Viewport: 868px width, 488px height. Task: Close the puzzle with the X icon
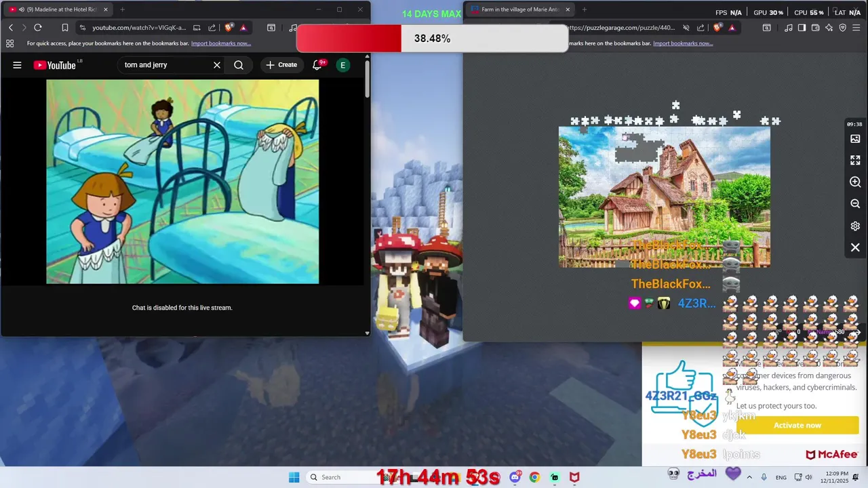coord(855,247)
